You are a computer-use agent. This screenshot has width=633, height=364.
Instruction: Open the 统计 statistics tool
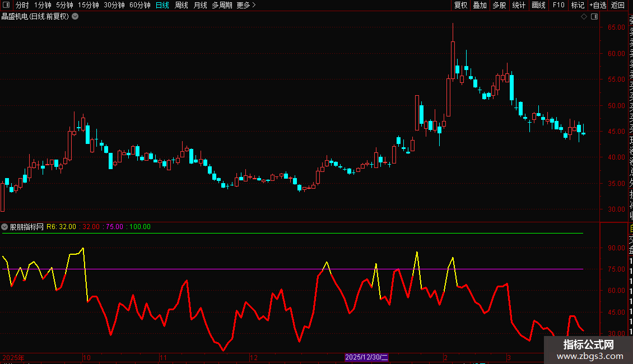click(x=518, y=5)
